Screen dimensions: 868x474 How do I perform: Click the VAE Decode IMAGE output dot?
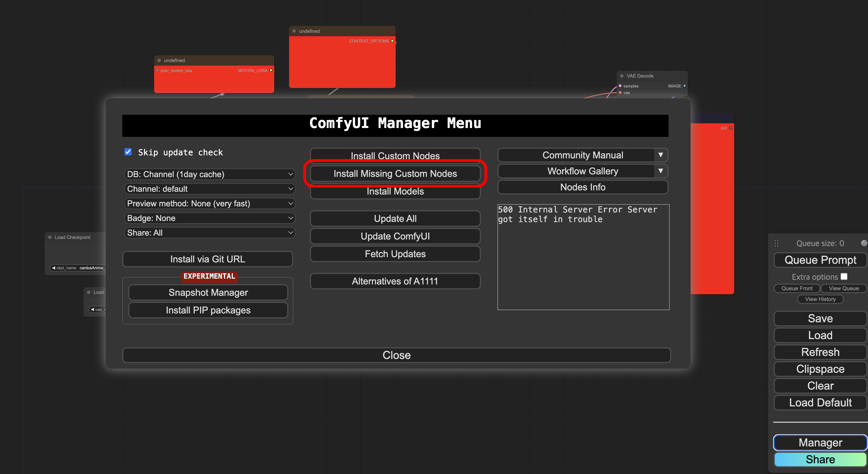(684, 86)
